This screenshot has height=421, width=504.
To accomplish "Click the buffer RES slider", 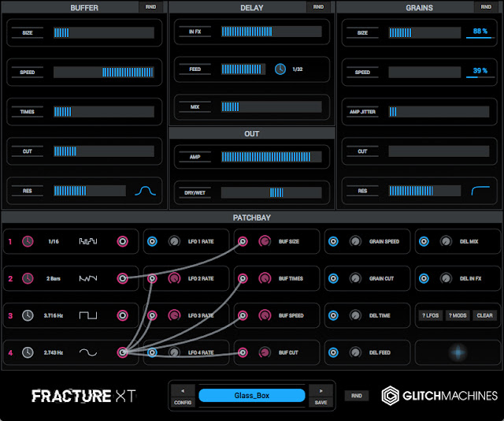I will [90, 191].
